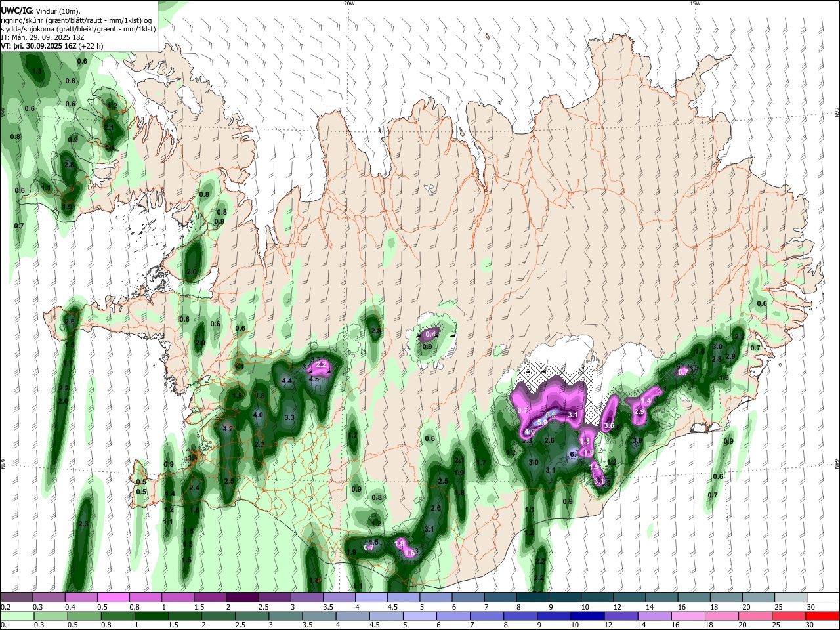The image size is (840, 630).
Task: Select the 'IT: Mán. 29. 09. 2025 18Z' line
Action: click(x=42, y=37)
